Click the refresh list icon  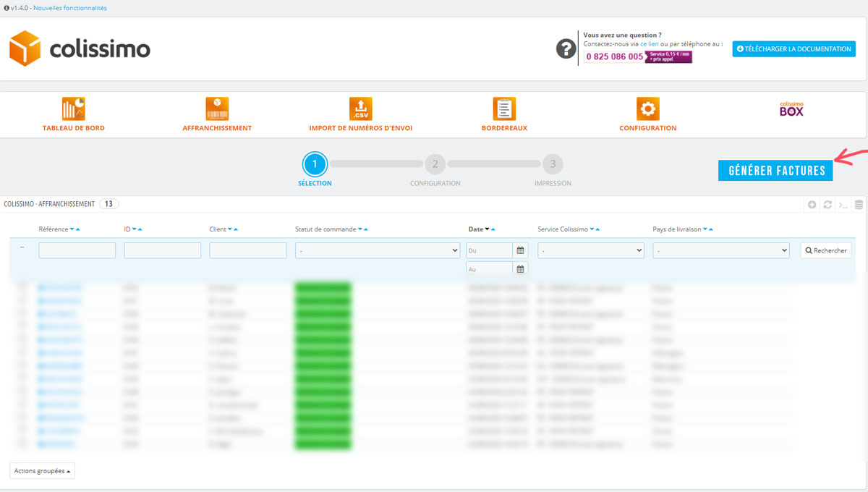click(x=827, y=205)
